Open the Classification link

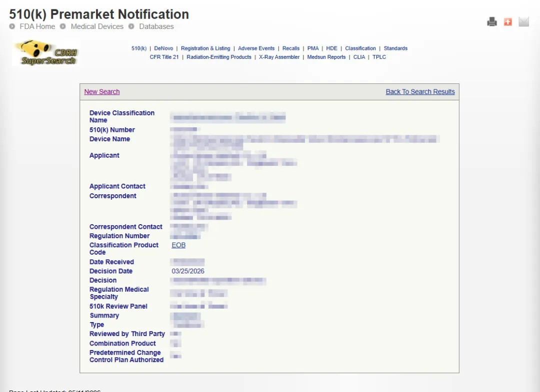click(x=360, y=48)
